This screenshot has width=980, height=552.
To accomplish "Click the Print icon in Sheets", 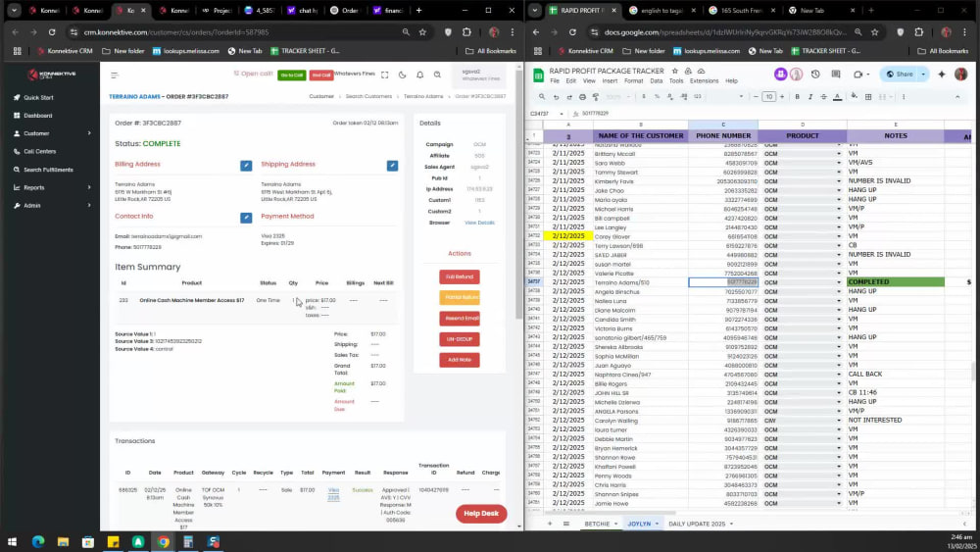I will 582,97.
